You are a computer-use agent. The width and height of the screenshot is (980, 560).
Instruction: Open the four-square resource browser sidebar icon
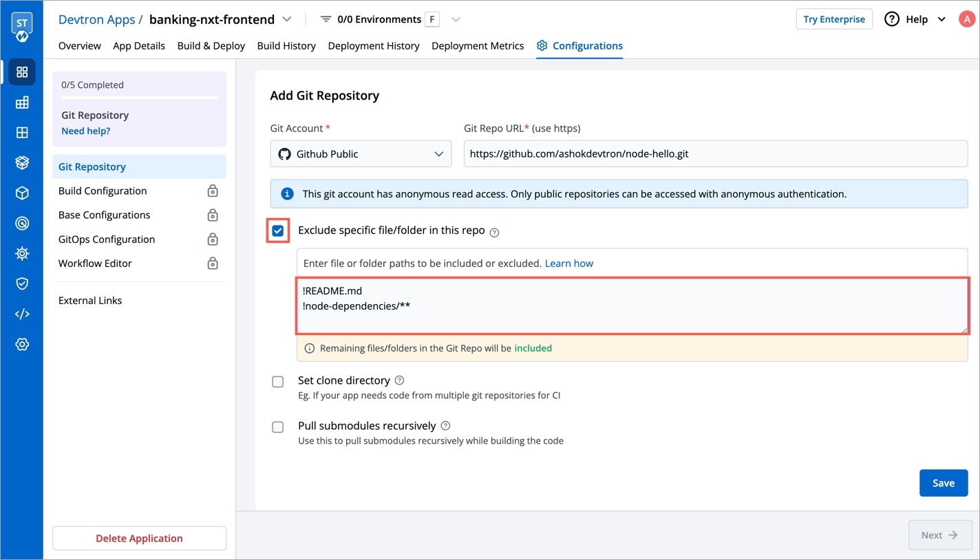tap(22, 133)
